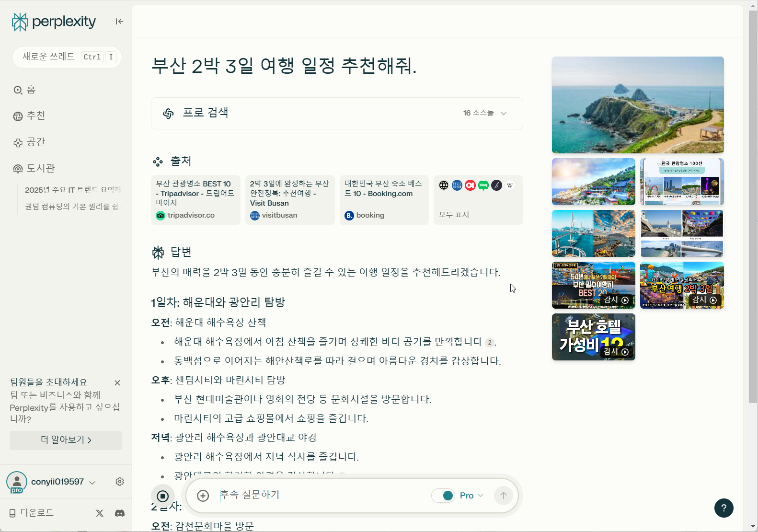Screen dimensions: 758x532
Task: Open 공간 in the sidebar
Action: click(x=29, y=142)
